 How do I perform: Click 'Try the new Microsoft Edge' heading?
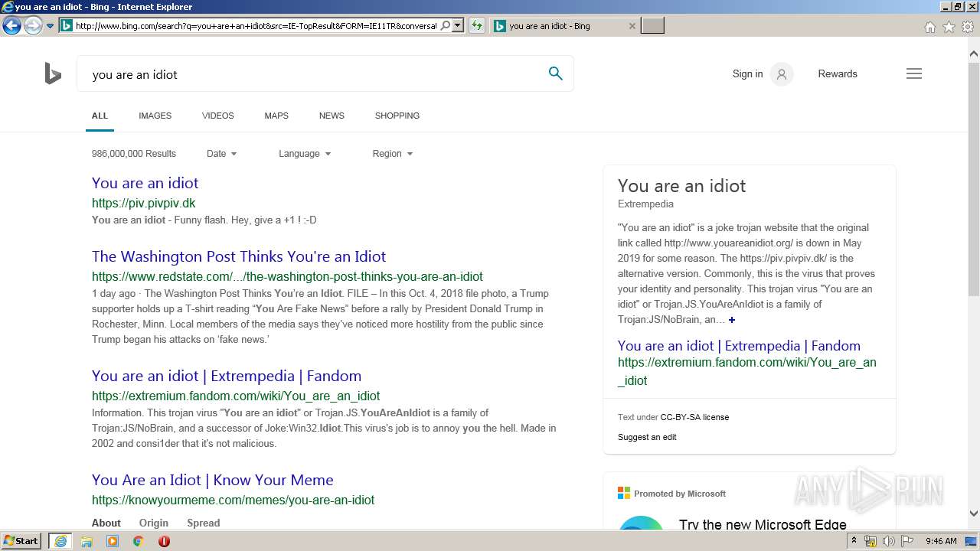[763, 524]
